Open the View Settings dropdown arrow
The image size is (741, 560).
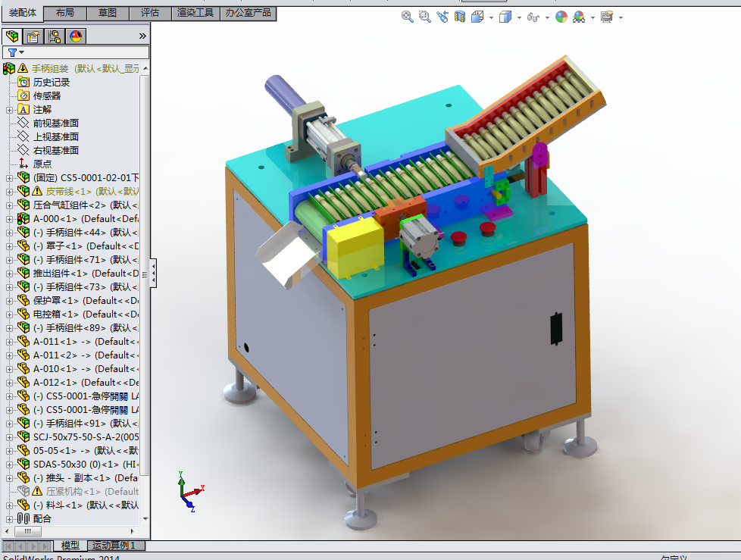[621, 18]
